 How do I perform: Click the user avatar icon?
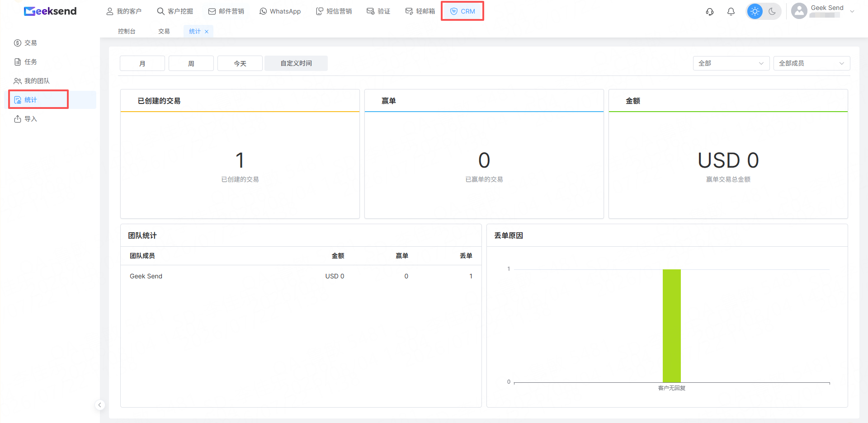tap(799, 11)
